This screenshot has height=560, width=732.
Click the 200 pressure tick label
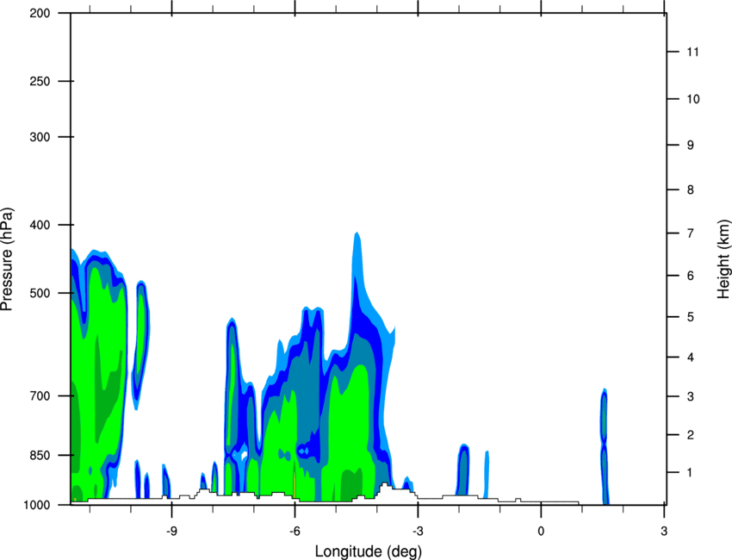click(40, 13)
